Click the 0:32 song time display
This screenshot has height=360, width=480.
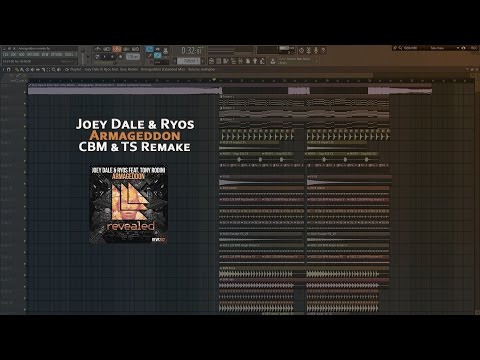[192, 51]
